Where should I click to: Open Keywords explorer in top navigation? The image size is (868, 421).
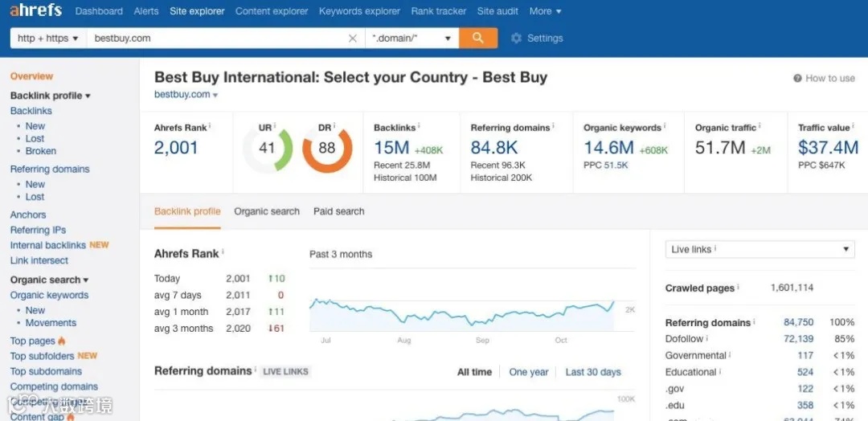359,11
